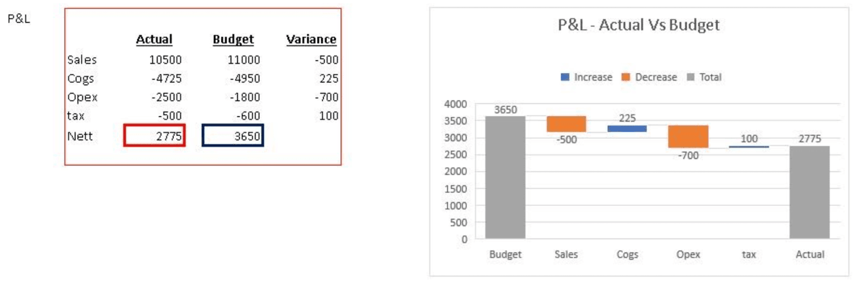
Task: Select the Budget column header
Action: (233, 39)
